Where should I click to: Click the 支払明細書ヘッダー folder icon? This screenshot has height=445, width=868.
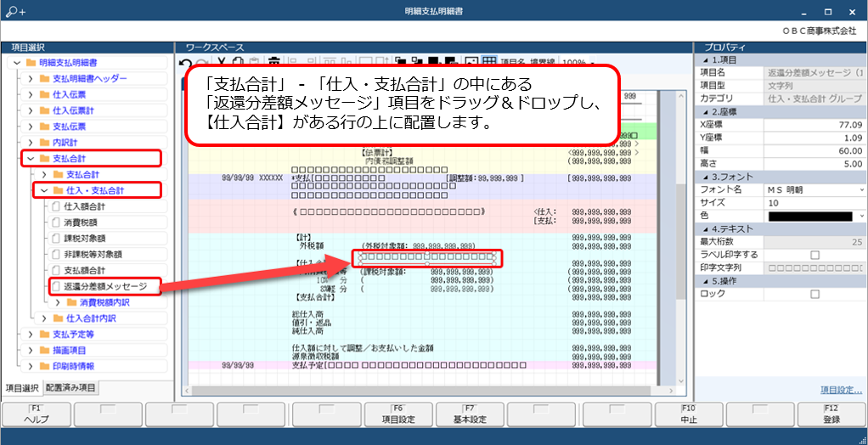(x=44, y=79)
